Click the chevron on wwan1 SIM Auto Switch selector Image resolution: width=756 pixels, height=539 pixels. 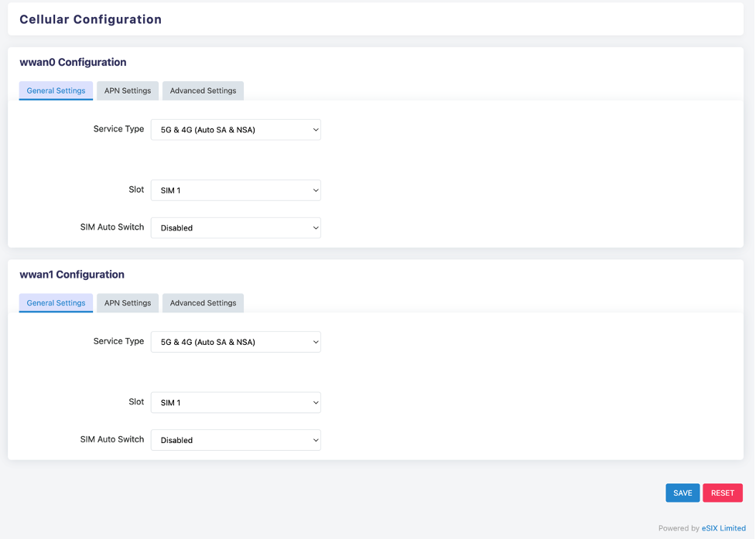tap(313, 439)
